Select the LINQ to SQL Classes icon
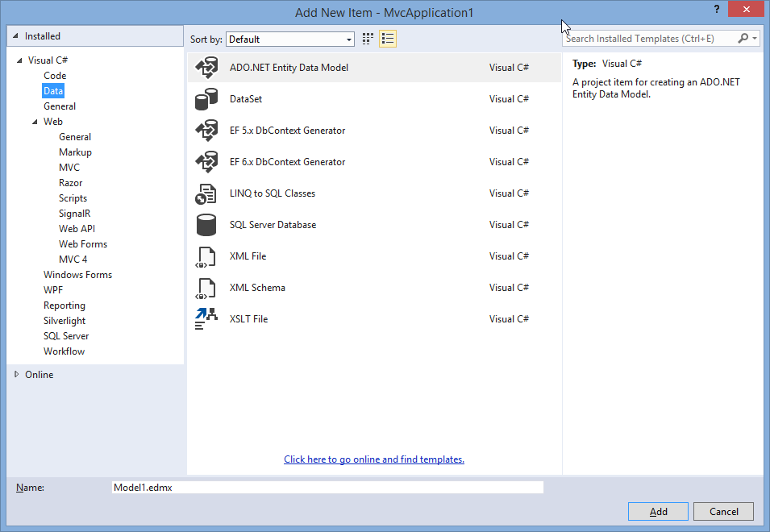This screenshot has height=532, width=770. (x=206, y=193)
